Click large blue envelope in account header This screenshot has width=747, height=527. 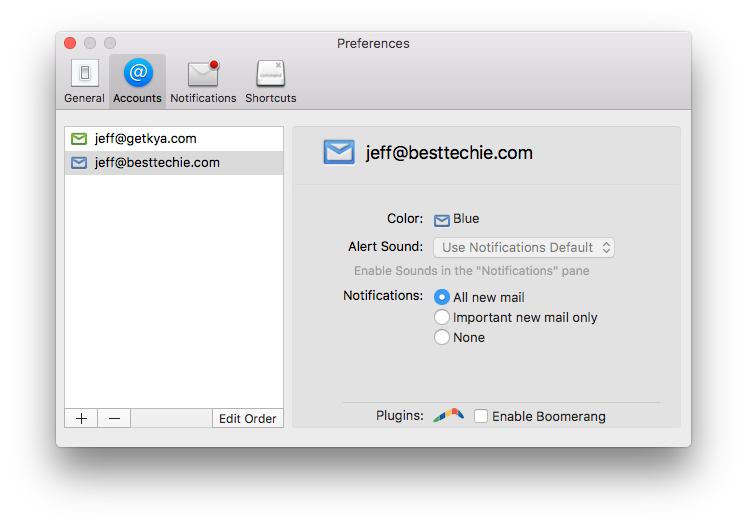[x=339, y=152]
